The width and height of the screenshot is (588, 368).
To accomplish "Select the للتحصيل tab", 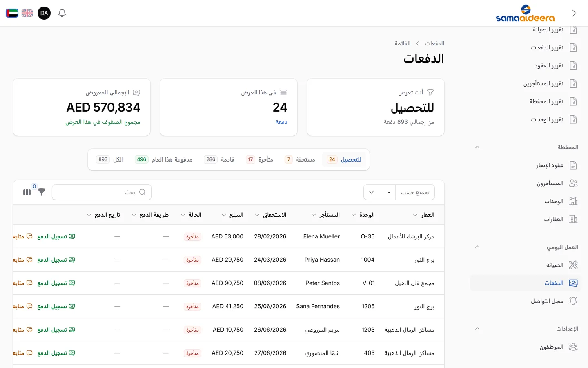I will (344, 159).
